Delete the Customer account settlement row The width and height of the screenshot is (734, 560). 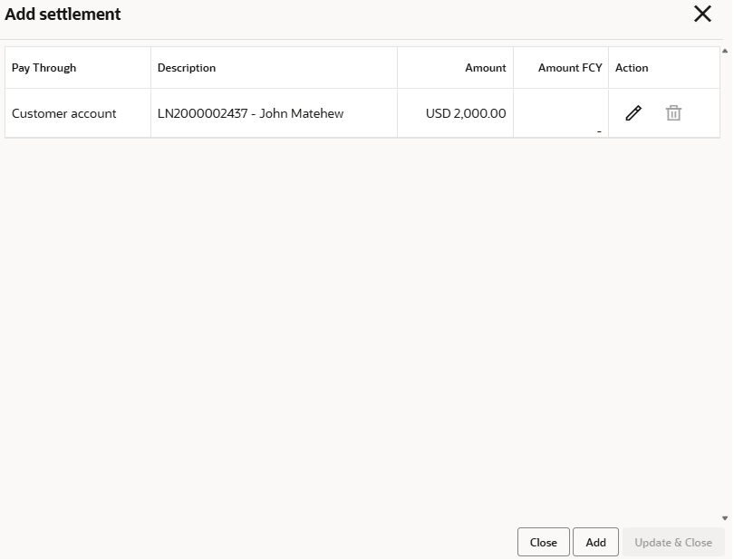pos(674,113)
